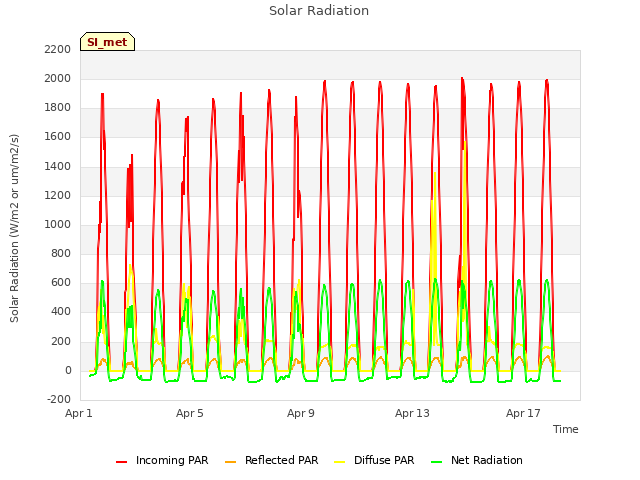Viewport: 640px width, 480px height.
Task: Toggle the Reflected PAR legend entry
Action: tap(271, 460)
